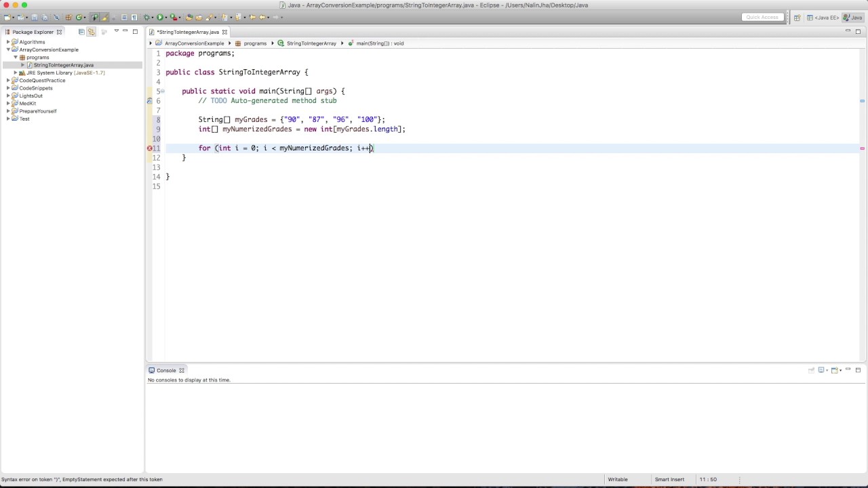Select StringToIntegerArray.java in Package Explorer
The width and height of the screenshot is (868, 488).
pyautogui.click(x=64, y=65)
